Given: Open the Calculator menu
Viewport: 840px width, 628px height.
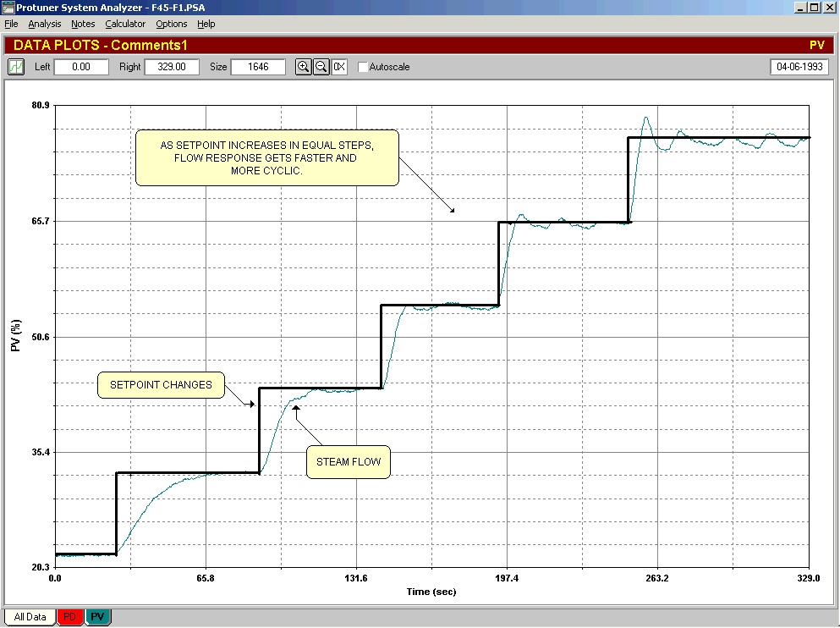Looking at the screenshot, I should [x=125, y=24].
